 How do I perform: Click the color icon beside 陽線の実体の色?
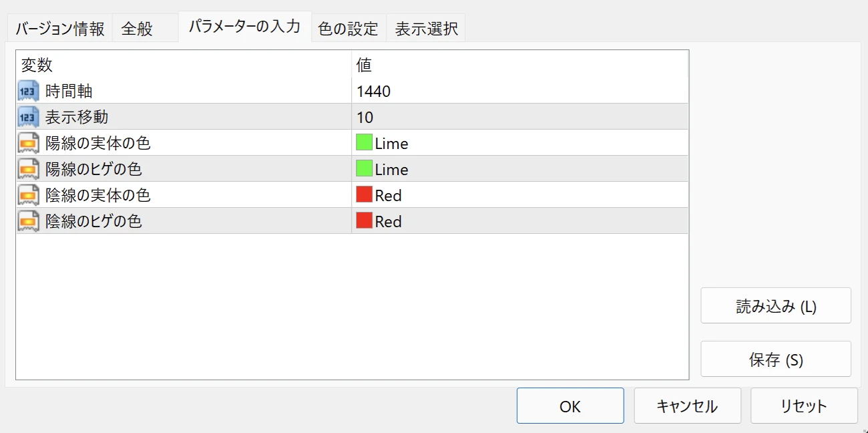pyautogui.click(x=29, y=143)
